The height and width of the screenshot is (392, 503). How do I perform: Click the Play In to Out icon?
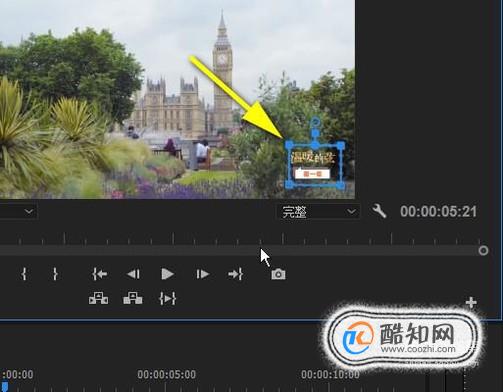click(x=167, y=299)
